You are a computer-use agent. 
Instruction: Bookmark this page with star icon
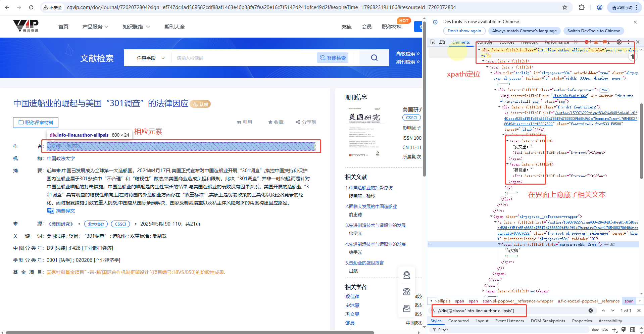[565, 7]
